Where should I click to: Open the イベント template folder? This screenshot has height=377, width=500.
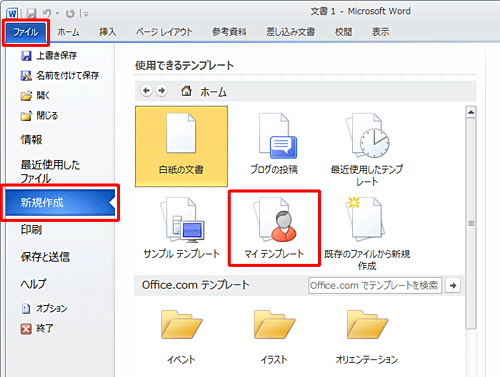pos(181,336)
